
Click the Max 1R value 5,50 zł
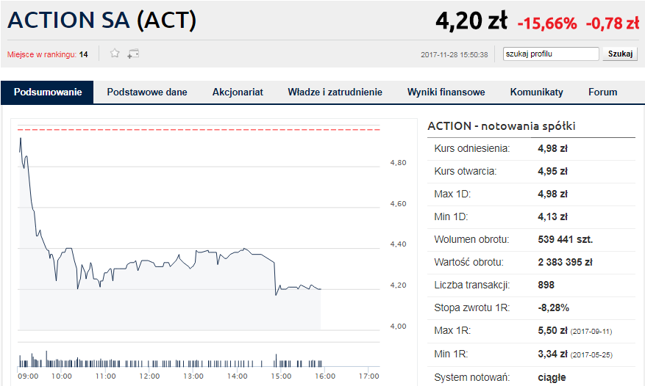(x=552, y=330)
